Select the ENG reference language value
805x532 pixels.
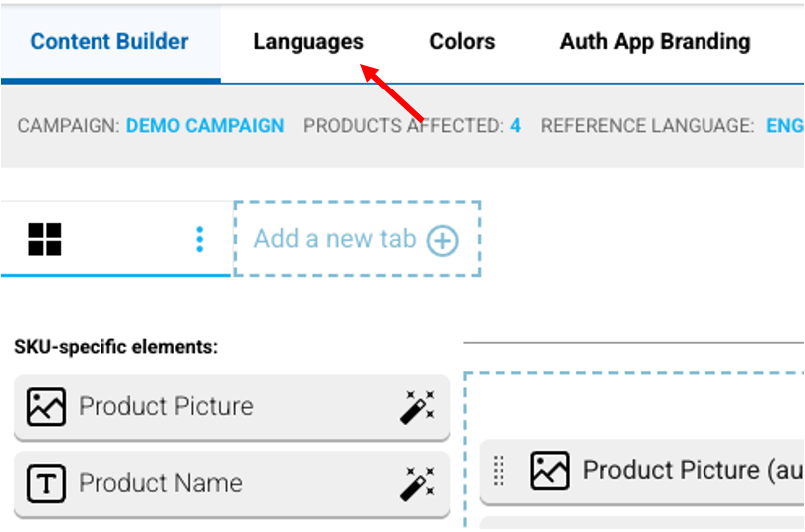(785, 126)
